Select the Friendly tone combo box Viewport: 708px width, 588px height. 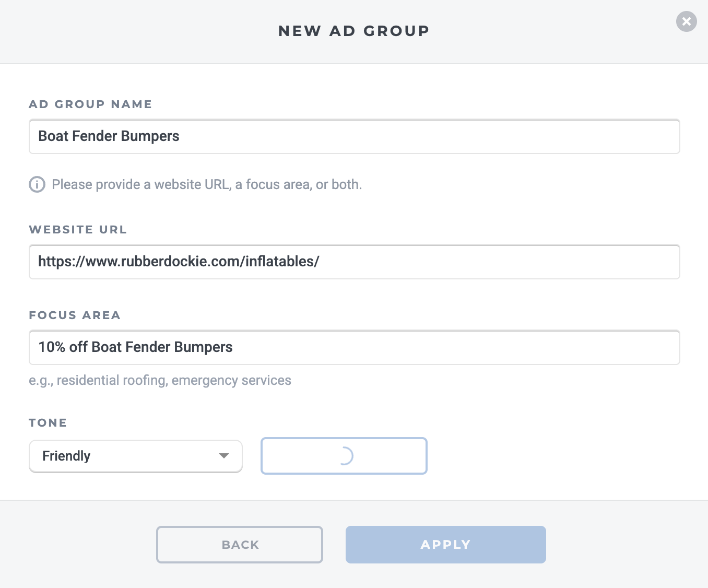point(136,456)
